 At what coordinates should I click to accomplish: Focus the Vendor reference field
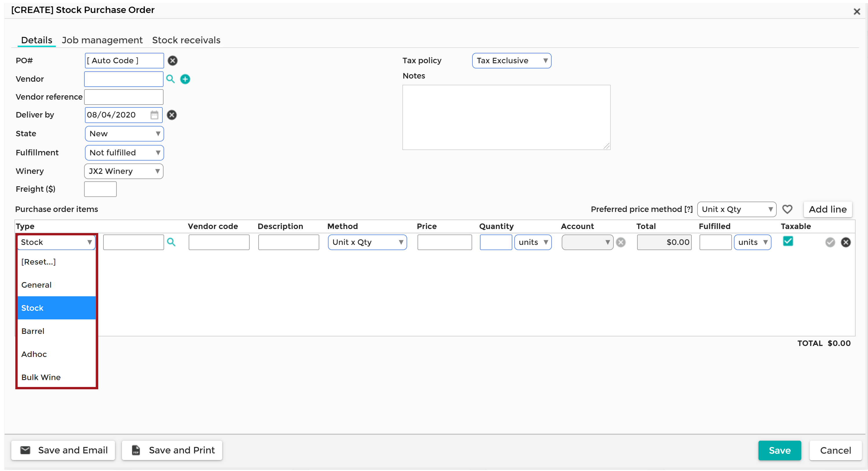pos(124,97)
